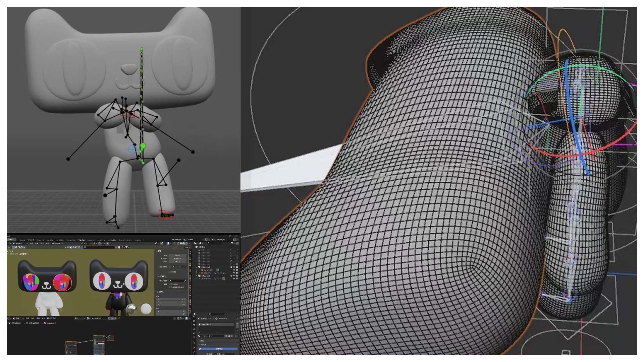This screenshot has height=362, width=644.
Task: Uncheck Use Nodes in node editor header
Action: 48,318
